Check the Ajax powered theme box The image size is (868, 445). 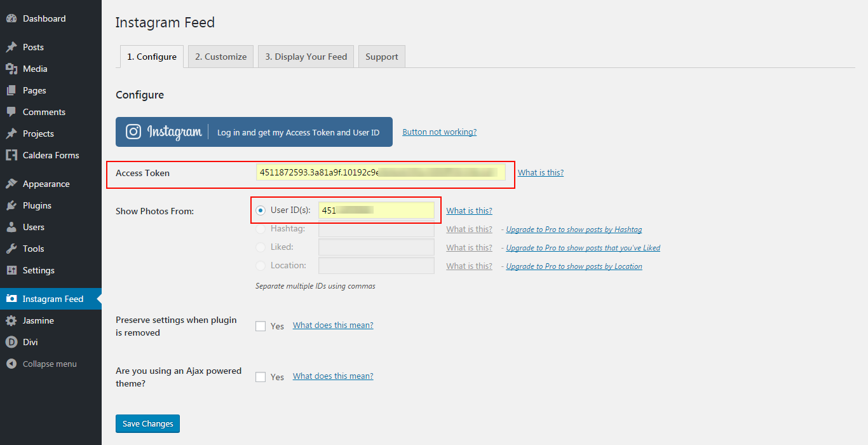tap(261, 377)
